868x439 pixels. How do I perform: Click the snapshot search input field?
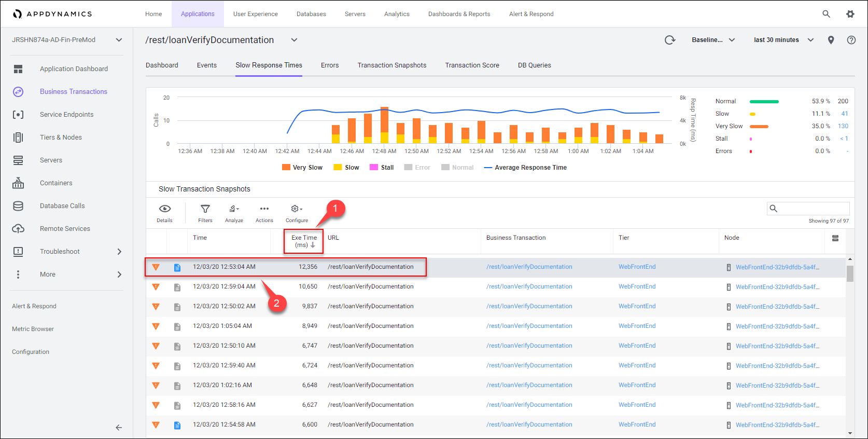[x=813, y=209]
